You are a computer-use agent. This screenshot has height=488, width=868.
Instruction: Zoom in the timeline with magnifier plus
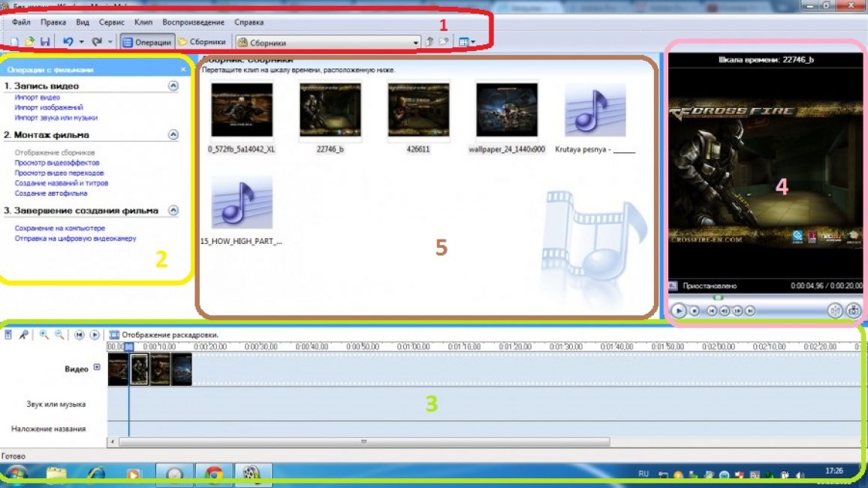(x=44, y=335)
